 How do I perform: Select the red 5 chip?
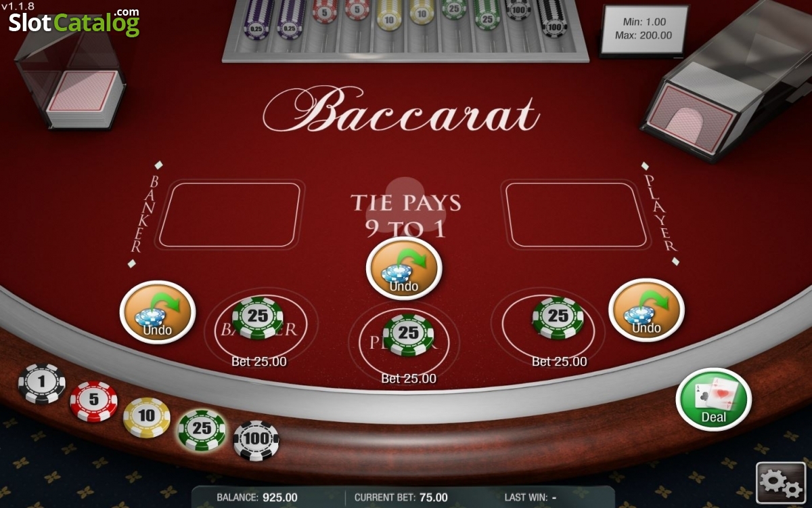(94, 401)
